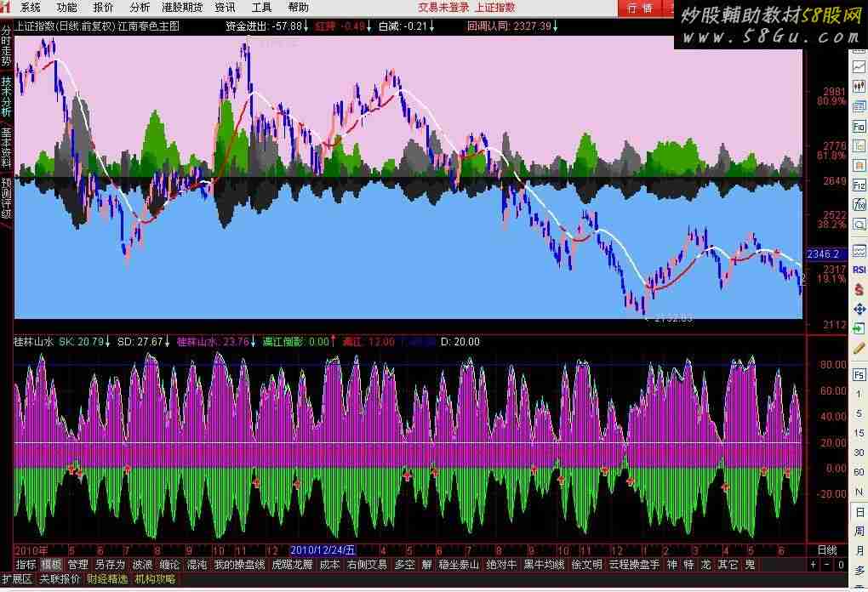868x592 pixels.
Task: Select daily 日 period
Action: pos(859,512)
